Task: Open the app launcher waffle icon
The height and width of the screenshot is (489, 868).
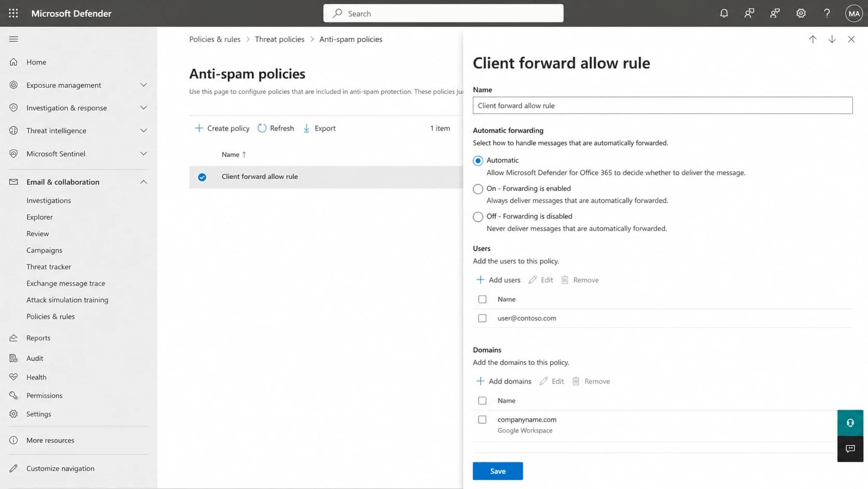Action: pos(13,14)
